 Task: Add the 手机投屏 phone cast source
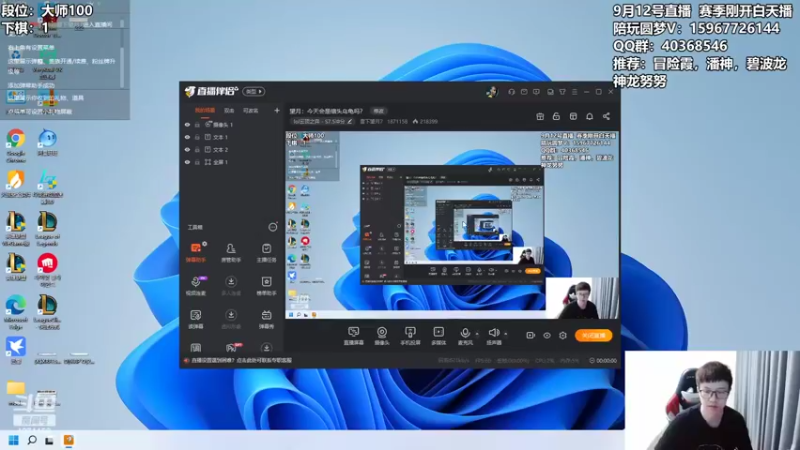pyautogui.click(x=410, y=336)
